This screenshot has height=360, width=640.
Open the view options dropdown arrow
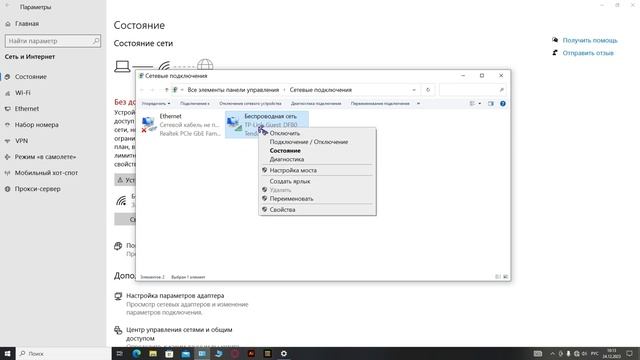pyautogui.click(x=480, y=104)
